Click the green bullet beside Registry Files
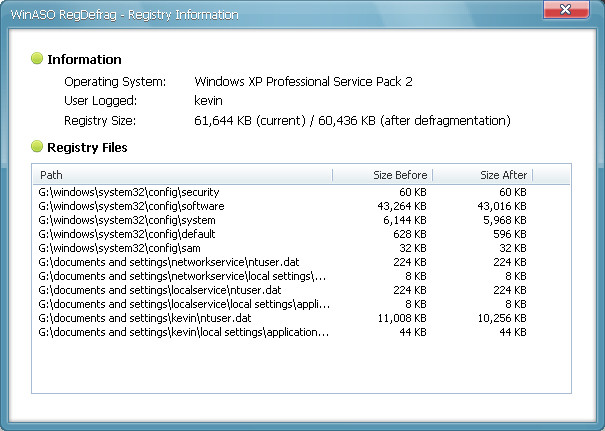The height and width of the screenshot is (431, 605). tap(37, 146)
